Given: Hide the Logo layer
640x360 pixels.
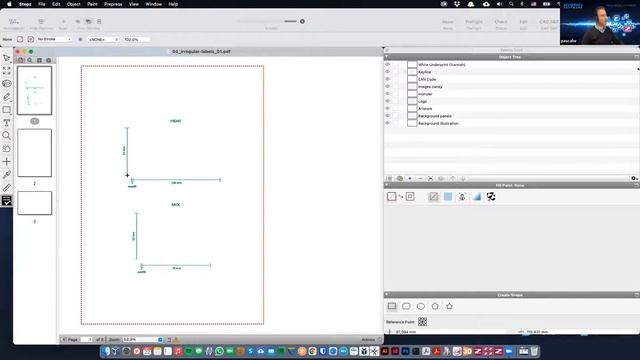Looking at the screenshot, I should point(388,101).
